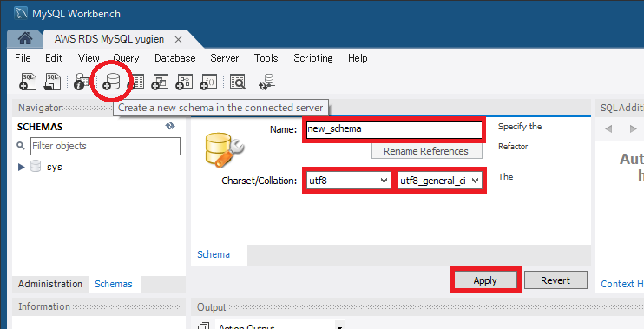644x329 pixels.
Task: Click the Charset/Collation label
Action: (260, 181)
